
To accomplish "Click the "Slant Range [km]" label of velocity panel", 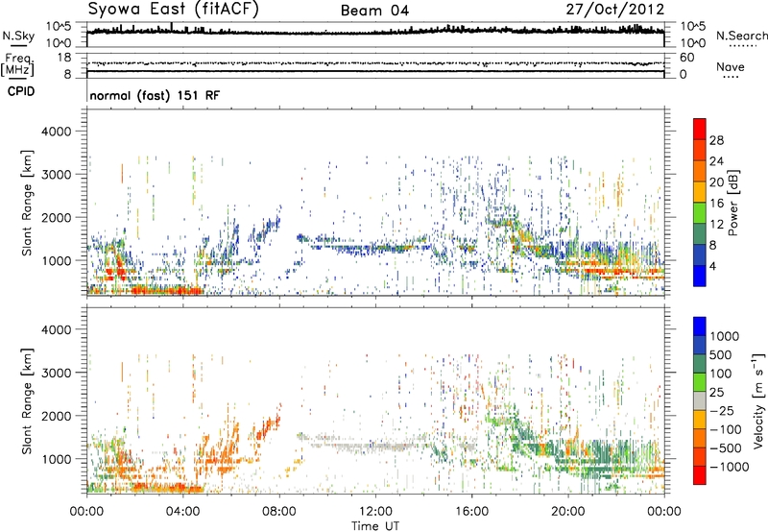I will coord(27,401).
